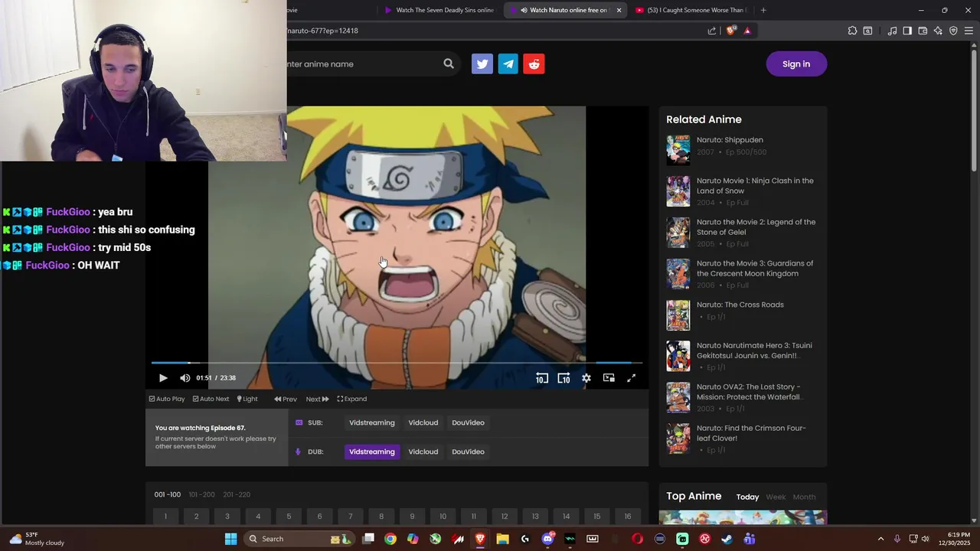The image size is (980, 551).
Task: Open the browser extensions puzzle icon
Action: pyautogui.click(x=852, y=31)
